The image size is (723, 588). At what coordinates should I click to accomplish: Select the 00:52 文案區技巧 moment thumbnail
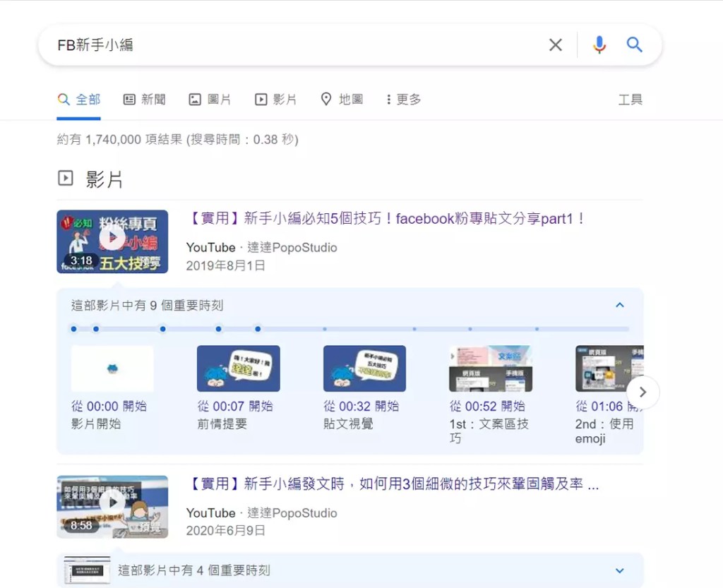click(x=490, y=368)
